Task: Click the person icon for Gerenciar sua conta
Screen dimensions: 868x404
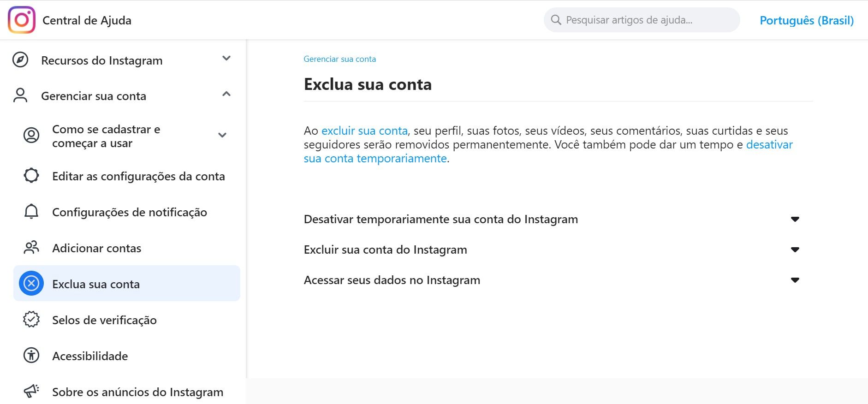Action: coord(20,95)
